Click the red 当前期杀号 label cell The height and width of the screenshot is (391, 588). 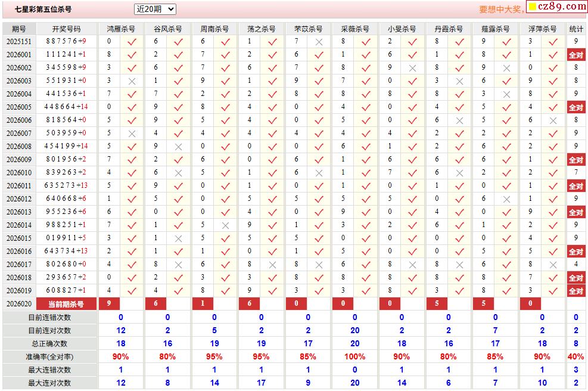(x=66, y=304)
